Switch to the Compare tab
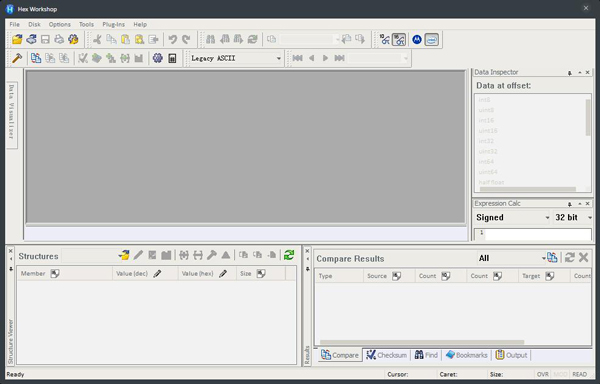600x384 pixels. point(340,355)
